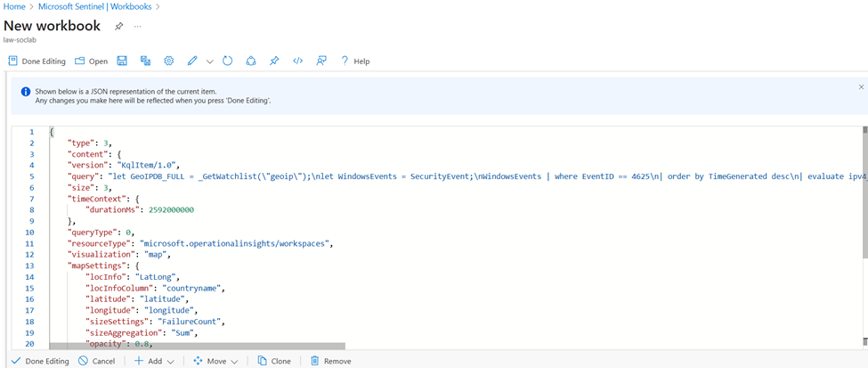Open the Add dropdown
This screenshot has height=368, width=868.
(154, 361)
